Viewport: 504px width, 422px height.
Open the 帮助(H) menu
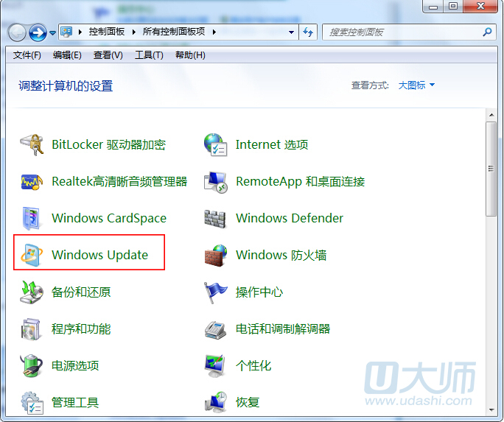click(x=190, y=55)
